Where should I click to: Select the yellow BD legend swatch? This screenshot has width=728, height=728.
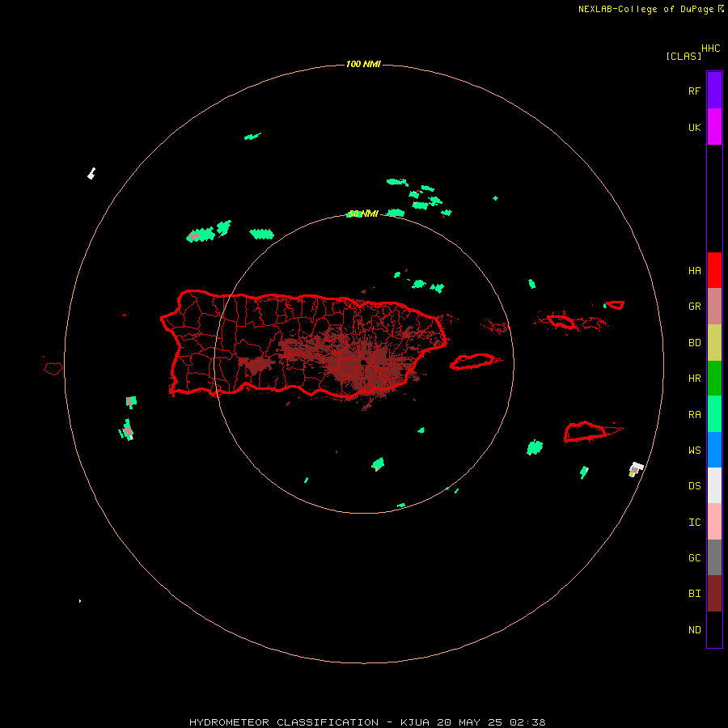tap(714, 343)
